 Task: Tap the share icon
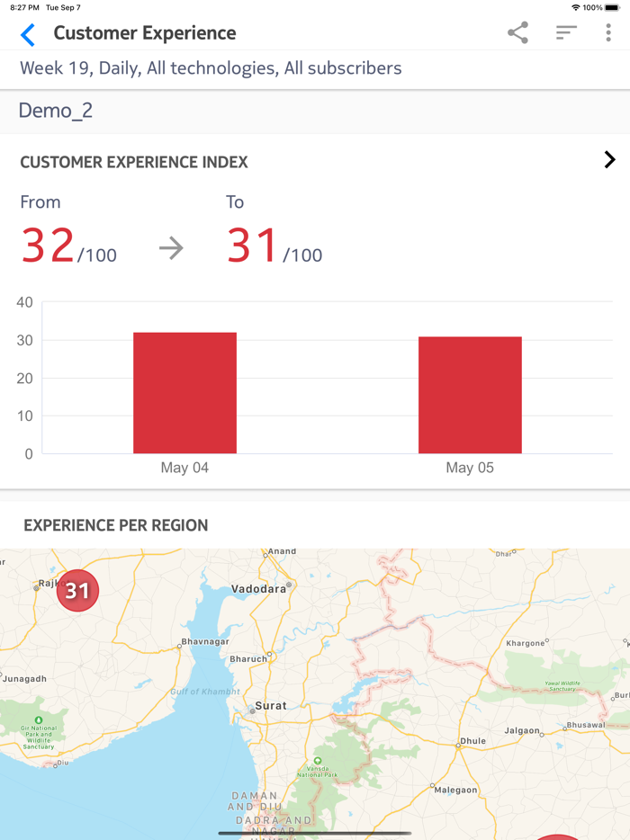coord(517,32)
